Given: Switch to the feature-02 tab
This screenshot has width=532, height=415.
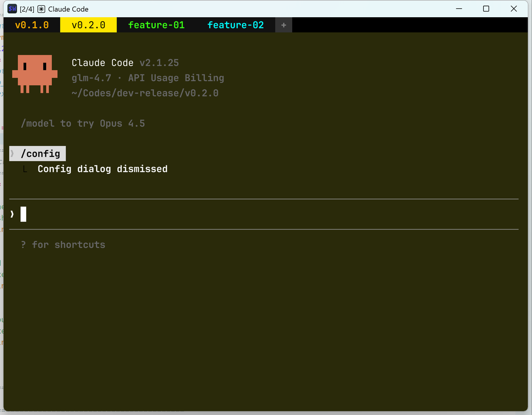Looking at the screenshot, I should (x=235, y=25).
